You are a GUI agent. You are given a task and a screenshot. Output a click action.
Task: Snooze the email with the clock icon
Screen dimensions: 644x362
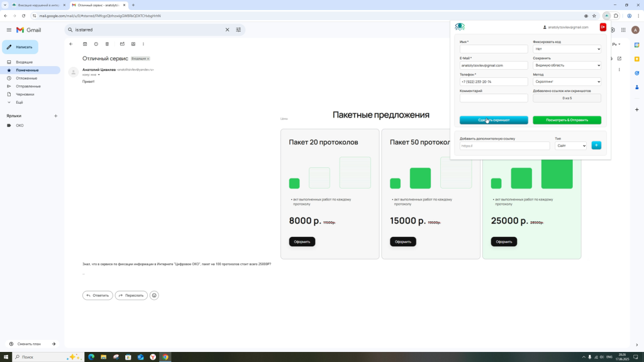[x=96, y=44]
